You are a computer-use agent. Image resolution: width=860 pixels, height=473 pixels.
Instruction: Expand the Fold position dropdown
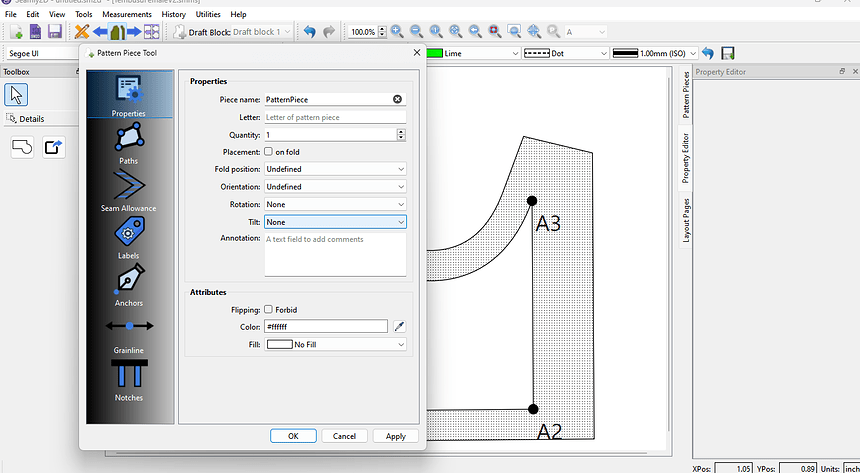tap(335, 169)
